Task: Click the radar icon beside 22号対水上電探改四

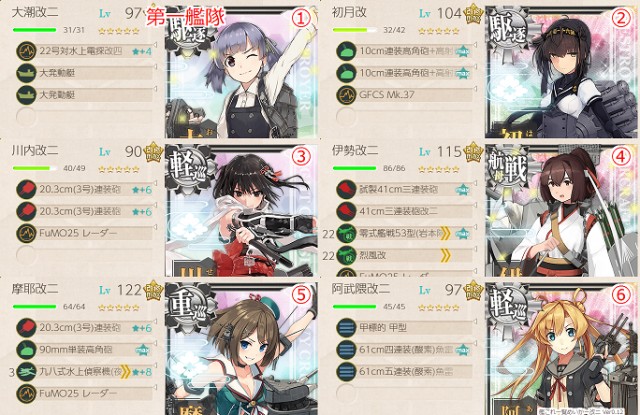Action: click(x=26, y=51)
